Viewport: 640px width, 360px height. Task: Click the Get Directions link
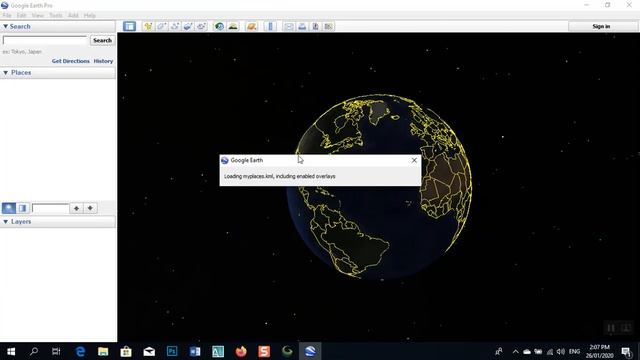[71, 61]
